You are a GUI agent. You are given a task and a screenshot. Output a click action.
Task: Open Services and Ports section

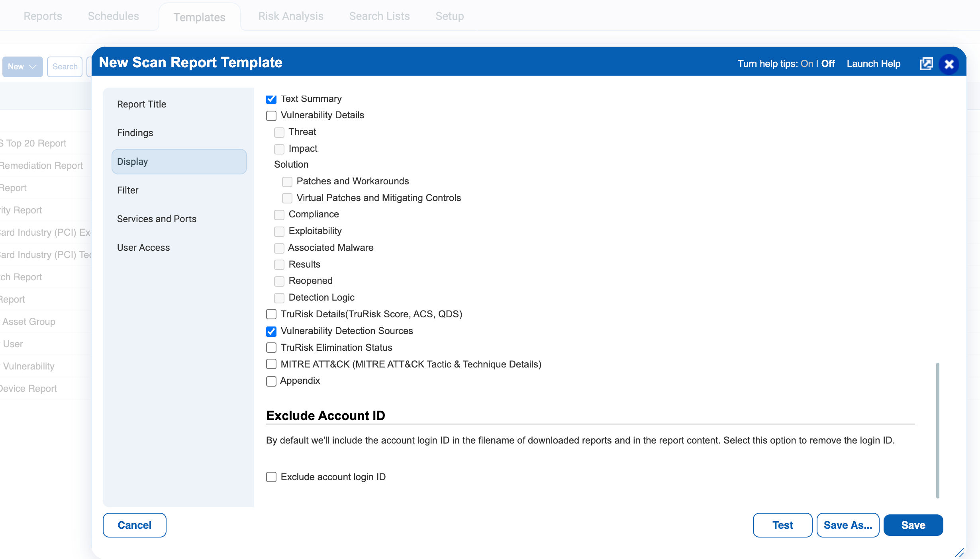pos(179,219)
